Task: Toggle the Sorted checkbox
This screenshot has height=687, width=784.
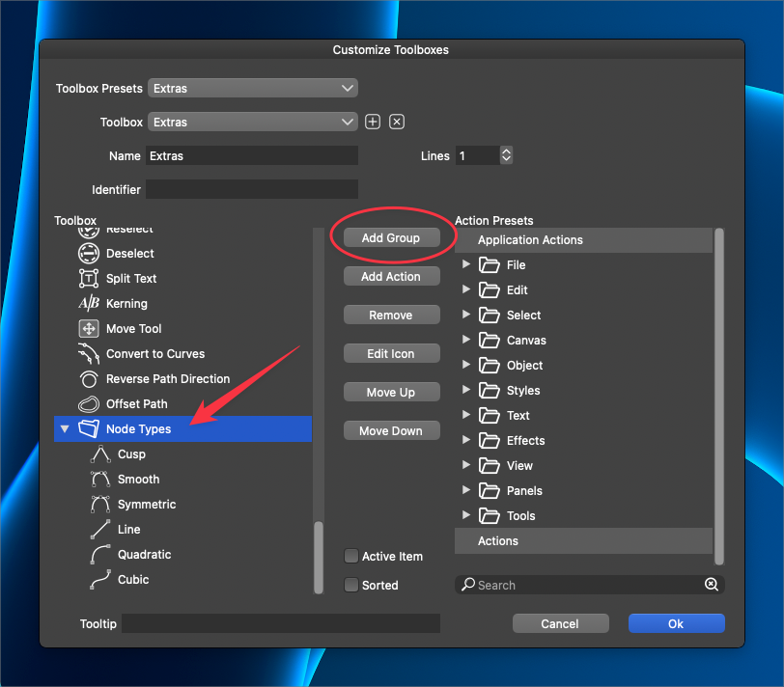Action: coord(352,586)
